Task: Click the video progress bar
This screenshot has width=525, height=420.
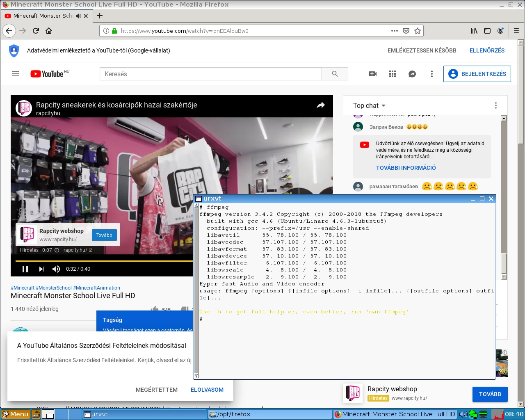Action: pyautogui.click(x=104, y=261)
